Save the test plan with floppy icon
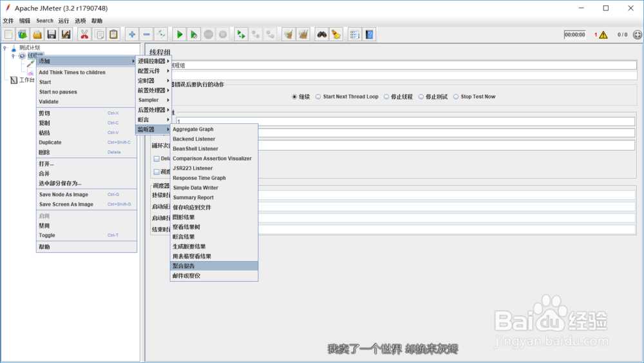This screenshot has height=363, width=644. click(x=52, y=35)
